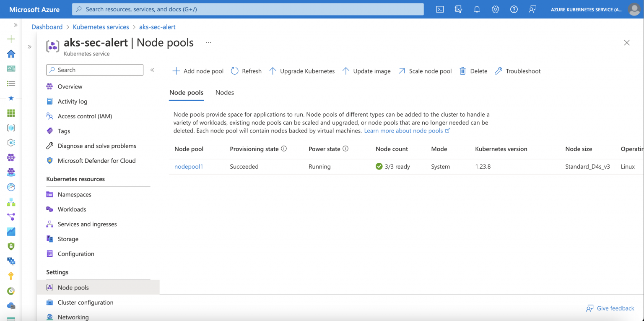
Task: Open the Help question mark icon
Action: (x=514, y=9)
